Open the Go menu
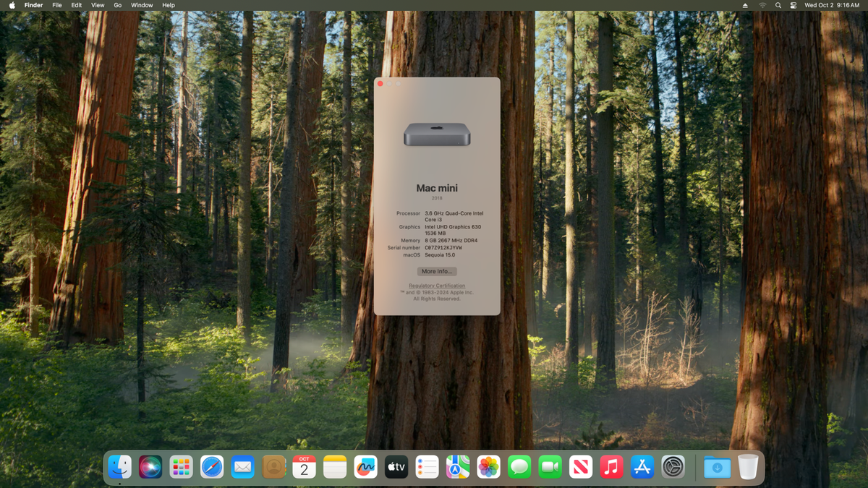 (x=118, y=5)
